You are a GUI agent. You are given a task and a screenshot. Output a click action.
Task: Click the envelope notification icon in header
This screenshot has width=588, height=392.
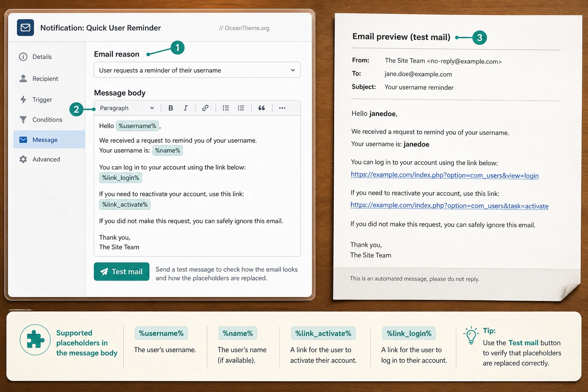[25, 28]
